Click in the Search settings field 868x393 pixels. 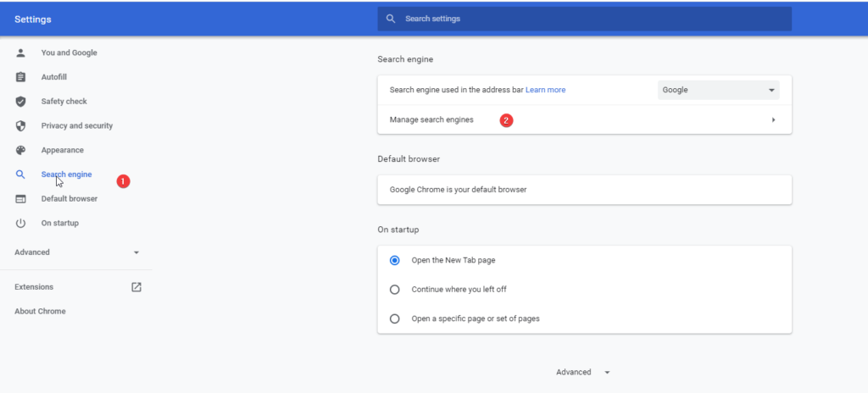pos(585,19)
